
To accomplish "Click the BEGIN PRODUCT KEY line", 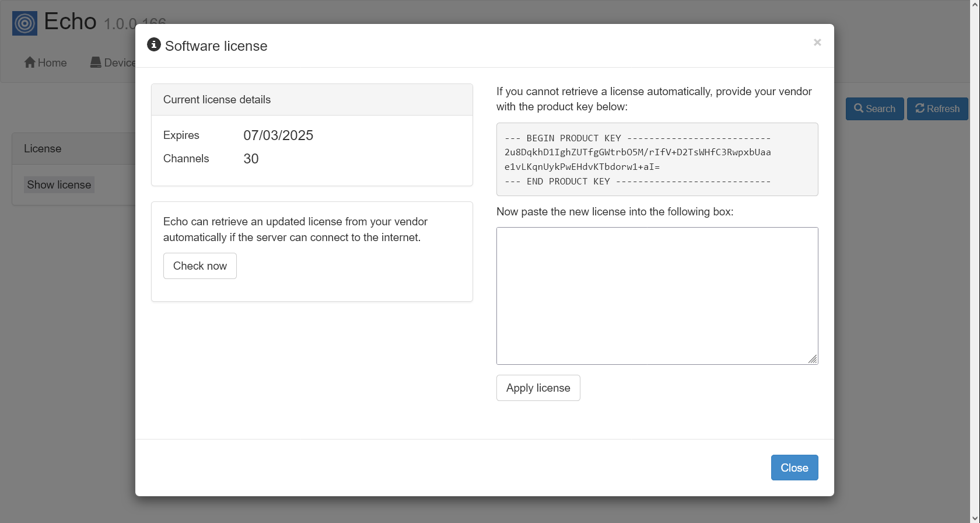I will 638,138.
